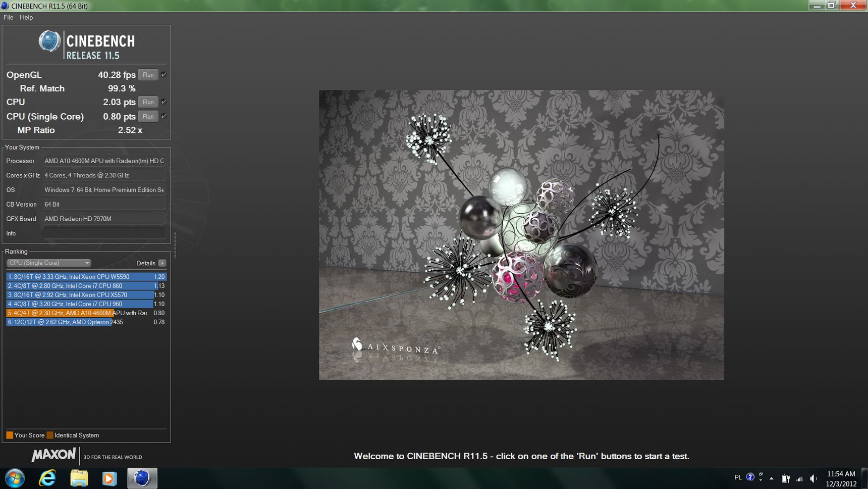Viewport: 868px width, 489px height.
Task: Select ranking row AMD A10-4600M APU
Action: (x=86, y=313)
